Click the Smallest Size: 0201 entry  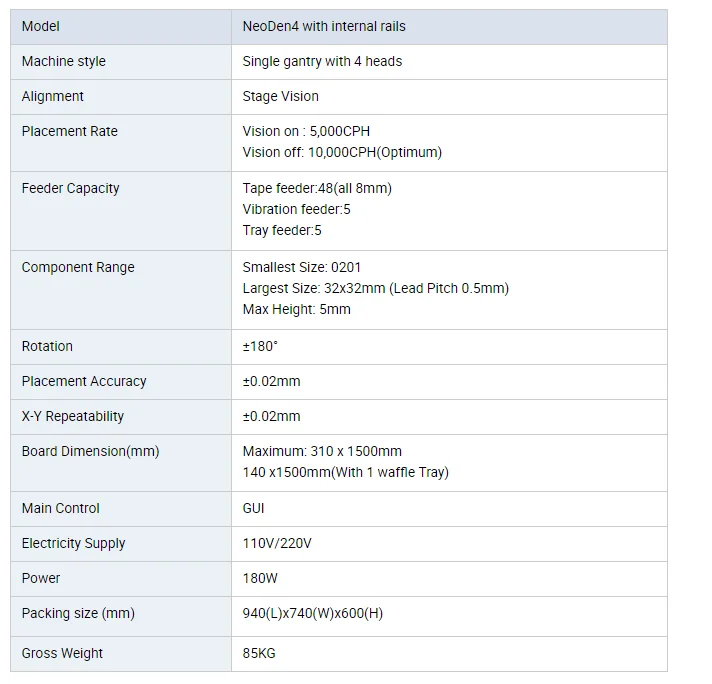pos(302,267)
